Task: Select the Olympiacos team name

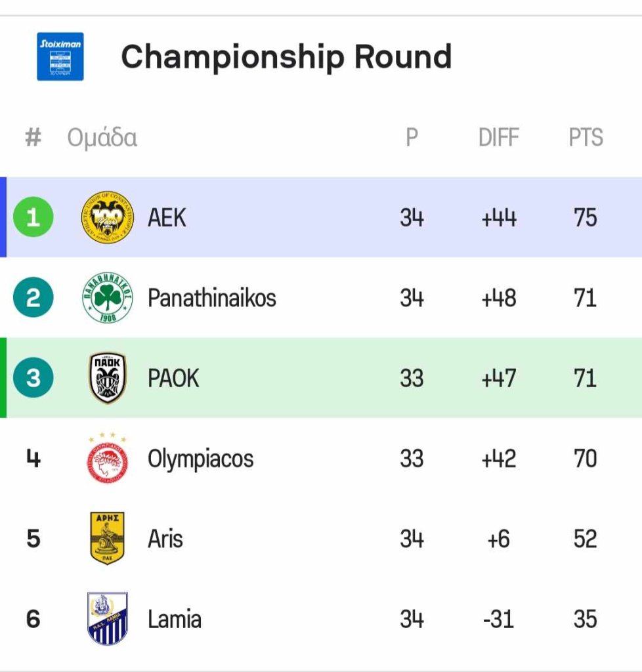Action: [201, 459]
